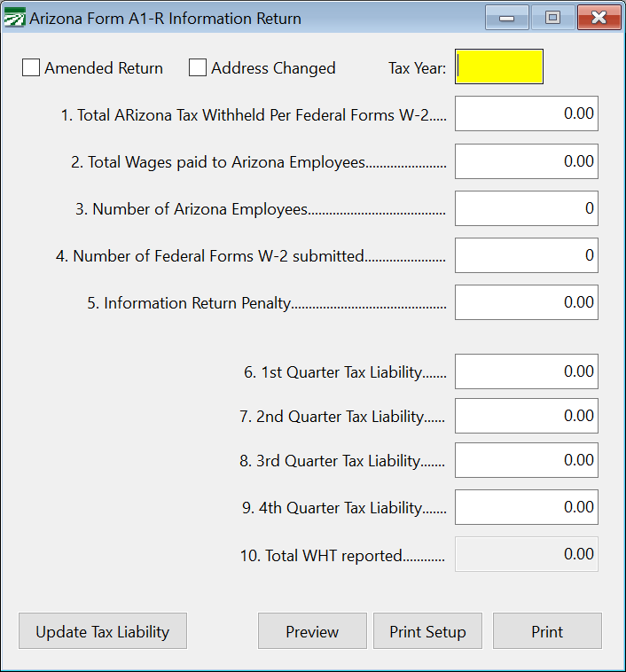Open Print Setup options

tap(427, 631)
